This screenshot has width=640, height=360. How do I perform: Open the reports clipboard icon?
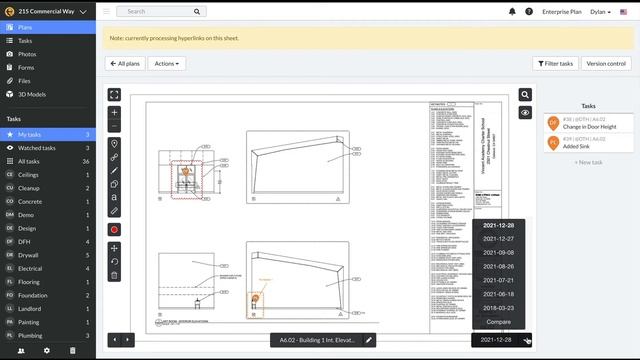pyautogui.click(x=72, y=351)
